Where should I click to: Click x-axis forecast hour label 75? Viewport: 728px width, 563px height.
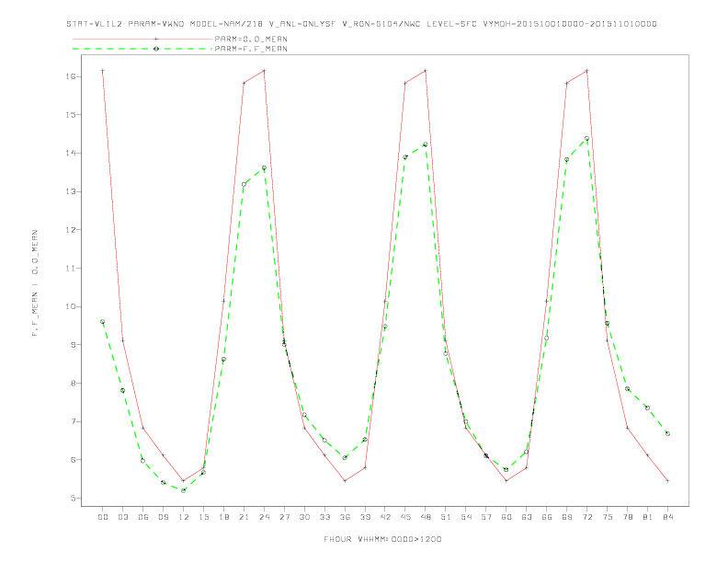pos(608,517)
